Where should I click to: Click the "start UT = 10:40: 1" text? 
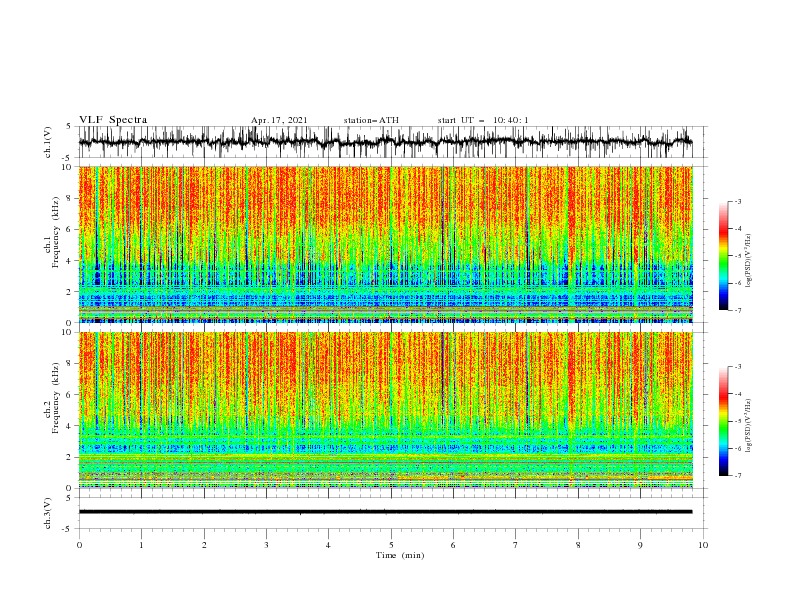[483, 120]
